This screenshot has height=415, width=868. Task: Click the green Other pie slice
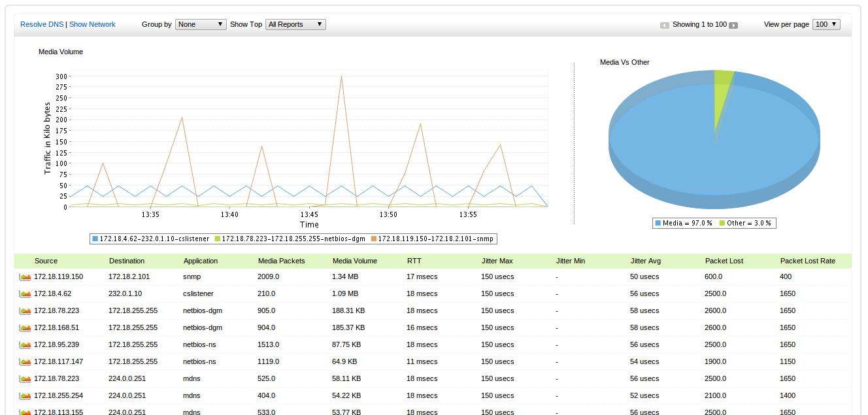tap(722, 85)
